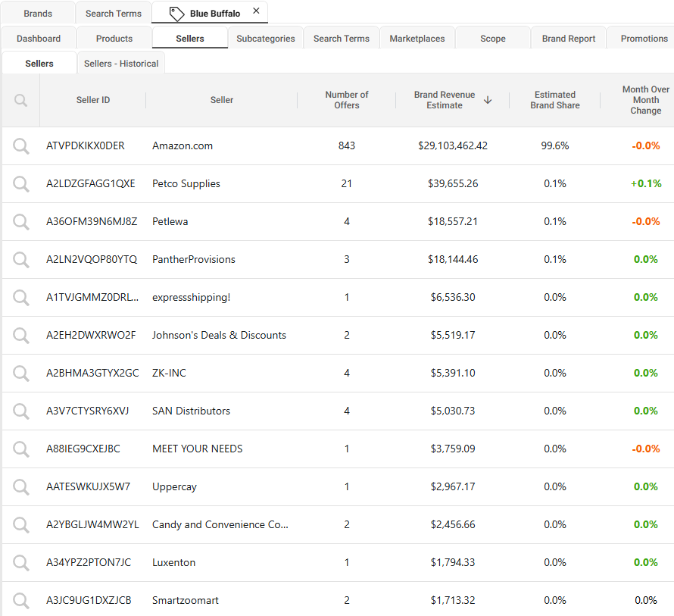Click the descending sort arrow on Brand Revenue
Viewport: 674px width, 616px height.
point(488,100)
